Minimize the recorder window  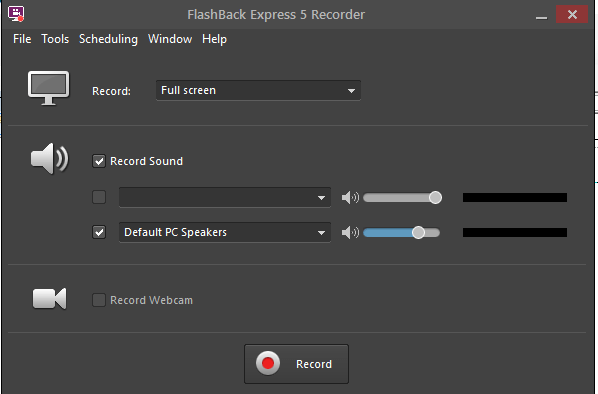[541, 15]
